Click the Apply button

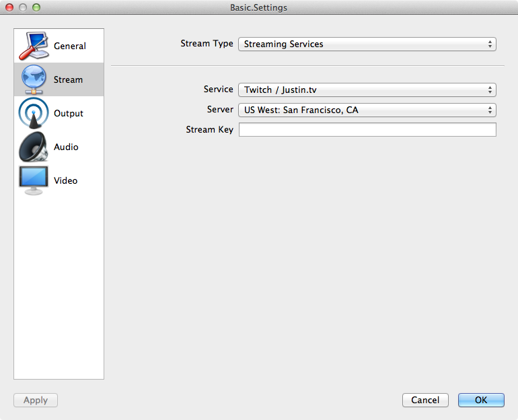pyautogui.click(x=36, y=400)
